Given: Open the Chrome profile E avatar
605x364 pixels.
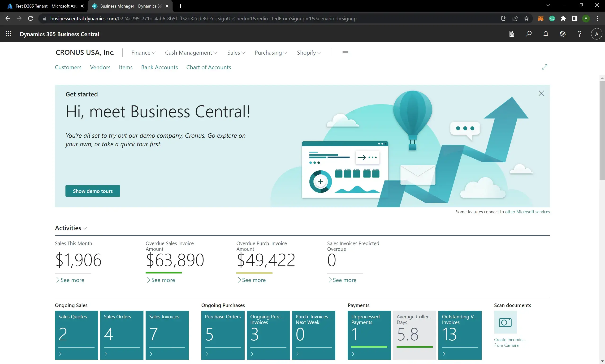Looking at the screenshot, I should [x=586, y=18].
